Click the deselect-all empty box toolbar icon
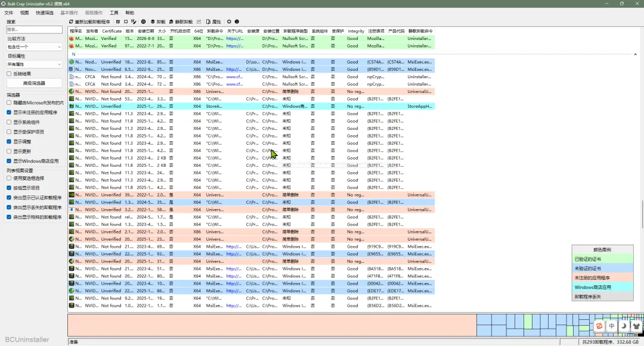The height and width of the screenshot is (346, 644). 126,21
